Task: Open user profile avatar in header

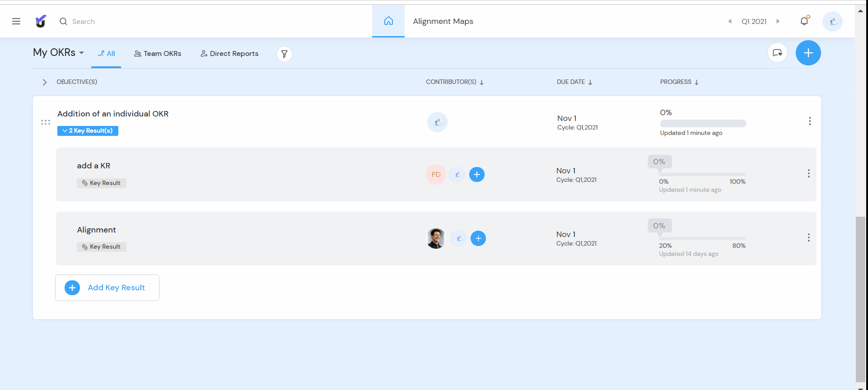Action: click(x=832, y=21)
